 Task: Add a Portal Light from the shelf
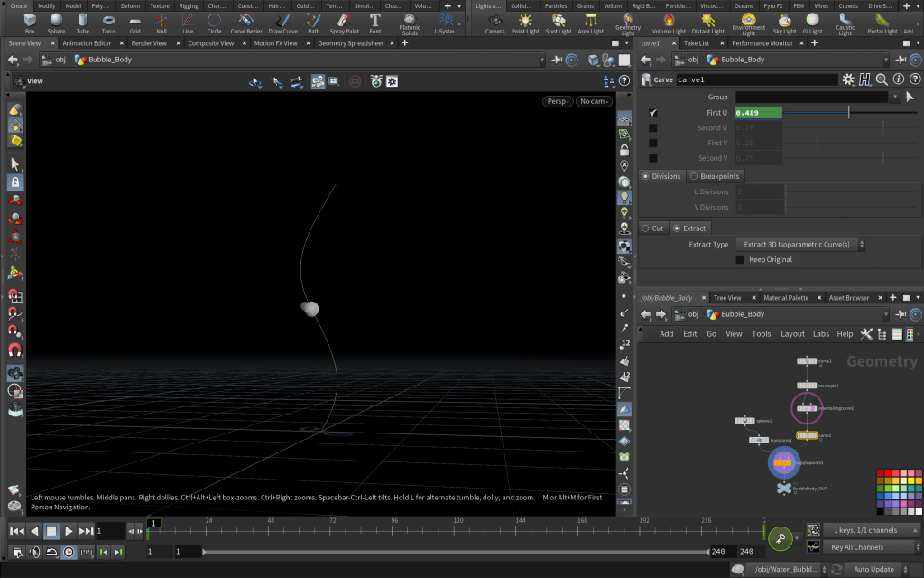(882, 23)
